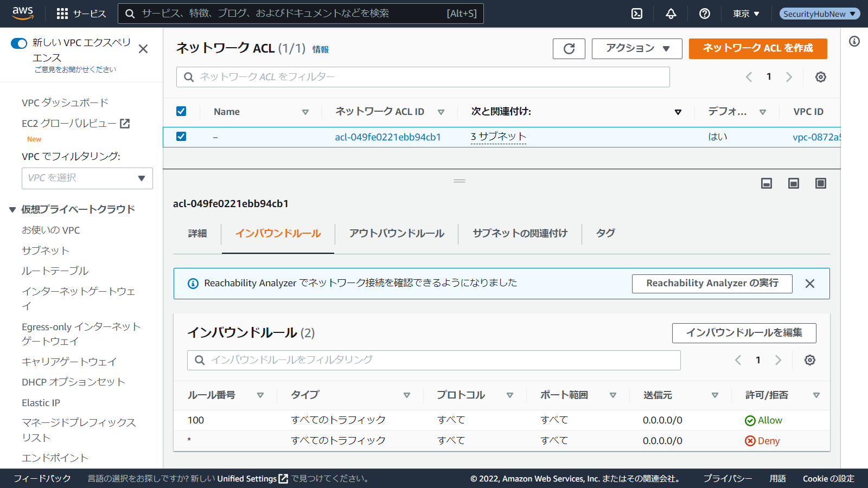The image size is (868, 488).
Task: Maximize the details split panel icon
Action: 821,183
